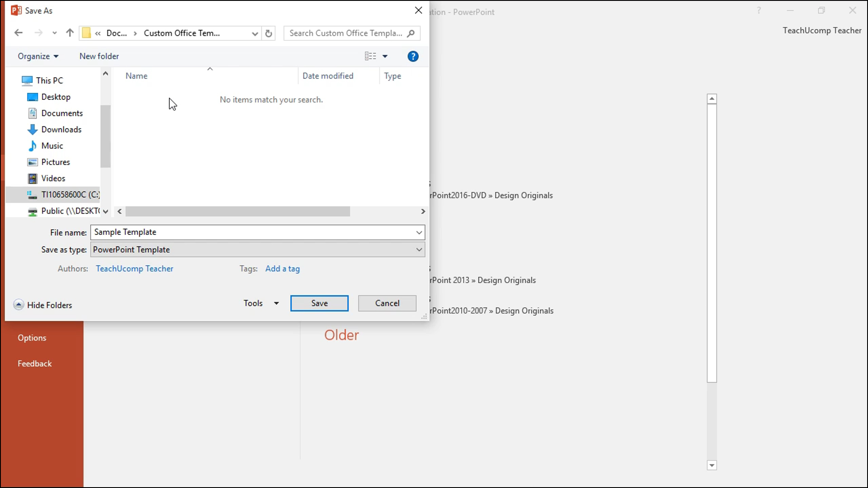The image size is (868, 488).
Task: Click the PowerPoint application icon in title bar
Action: [16, 10]
